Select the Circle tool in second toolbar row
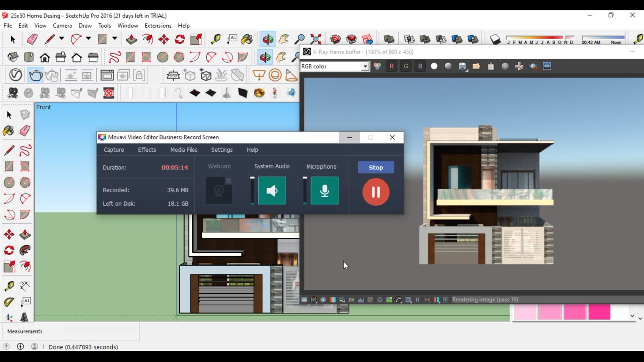The image size is (644, 362). [163, 57]
